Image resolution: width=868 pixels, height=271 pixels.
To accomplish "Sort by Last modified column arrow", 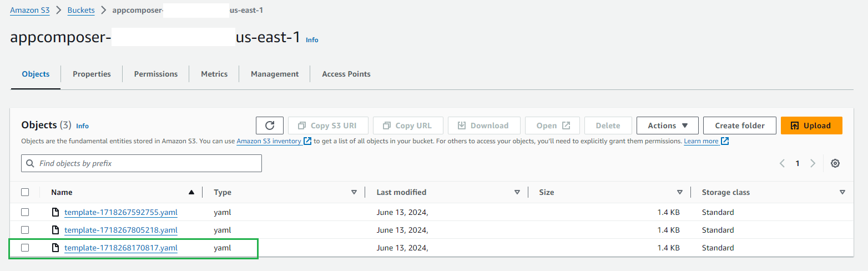I will point(517,192).
